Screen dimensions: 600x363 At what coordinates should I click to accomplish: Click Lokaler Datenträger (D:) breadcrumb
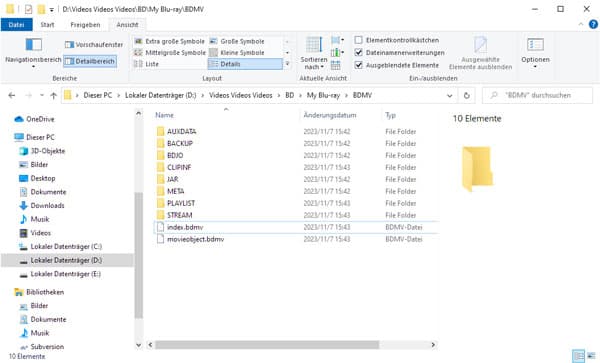[x=161, y=95]
